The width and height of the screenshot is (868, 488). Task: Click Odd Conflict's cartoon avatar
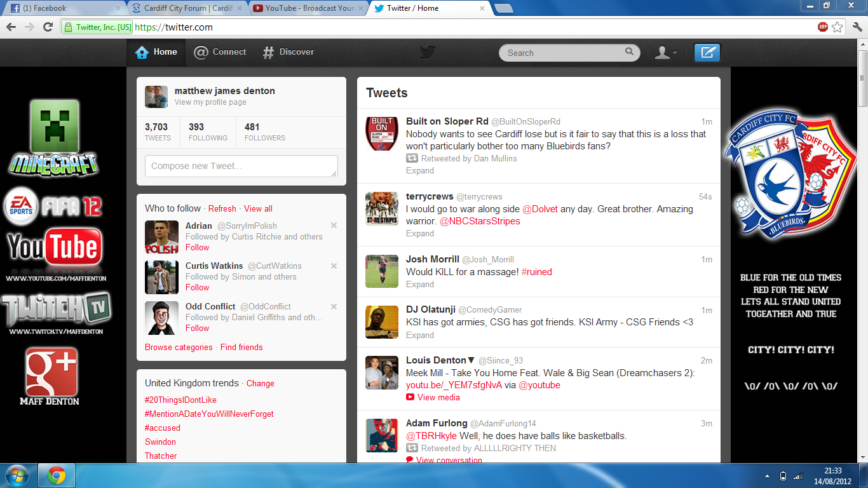[x=161, y=318]
